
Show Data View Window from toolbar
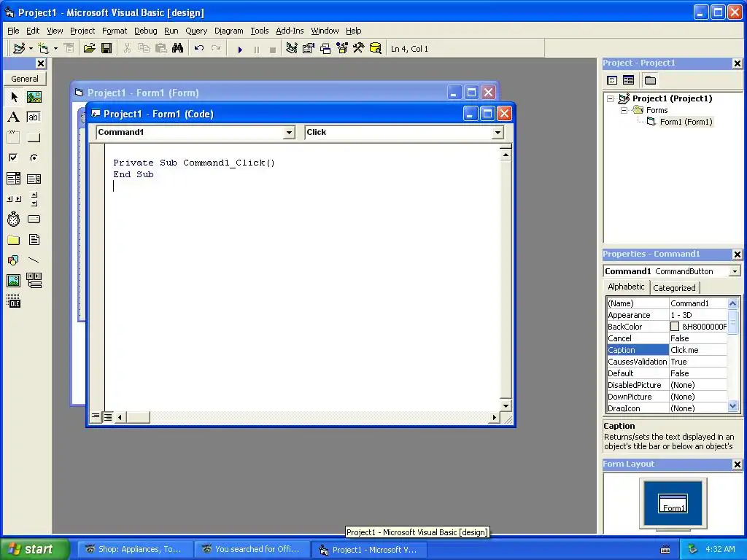[376, 49]
